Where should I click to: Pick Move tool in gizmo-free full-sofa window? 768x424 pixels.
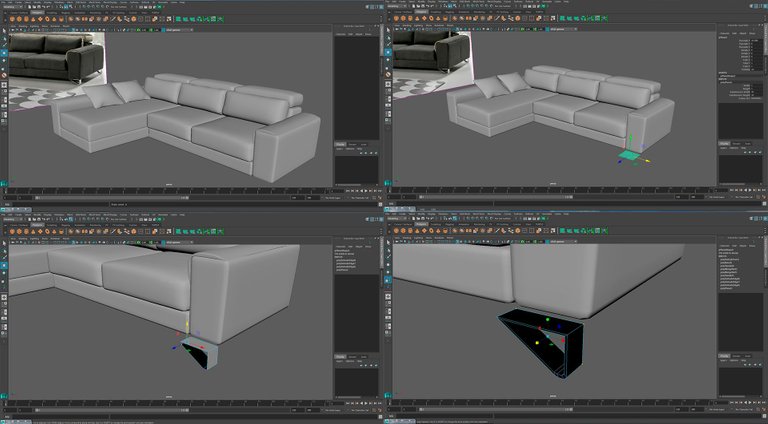pyautogui.click(x=4, y=52)
